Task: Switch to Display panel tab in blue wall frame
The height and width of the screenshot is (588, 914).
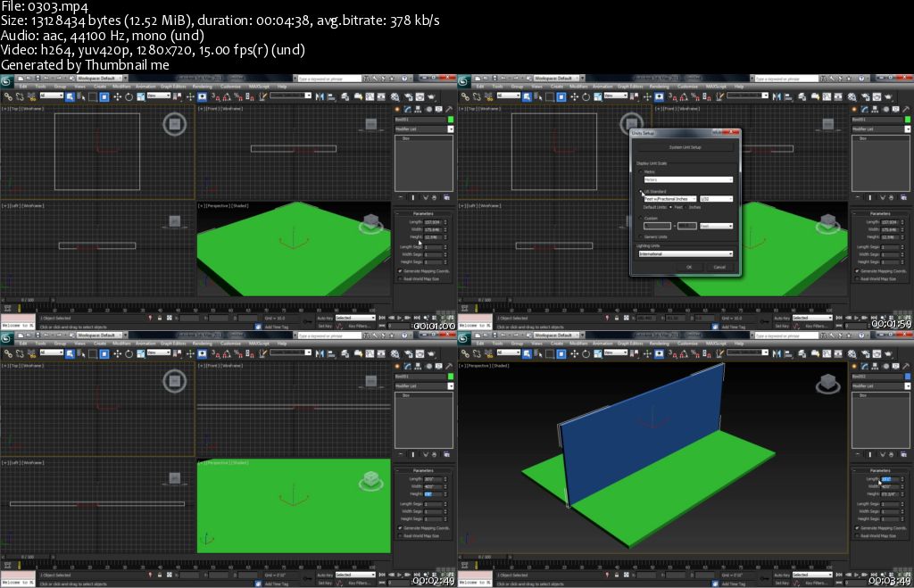Action: [x=896, y=366]
